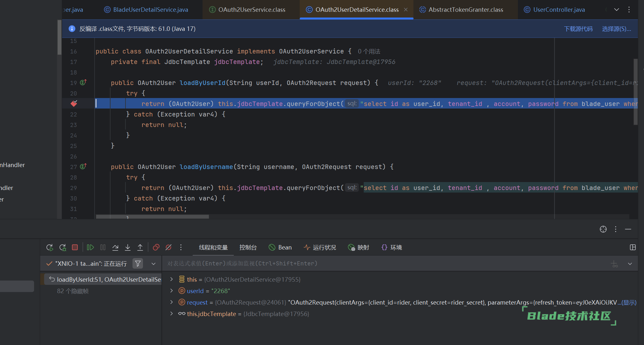Change the debugger panel layout
The height and width of the screenshot is (345, 644).
tap(633, 247)
